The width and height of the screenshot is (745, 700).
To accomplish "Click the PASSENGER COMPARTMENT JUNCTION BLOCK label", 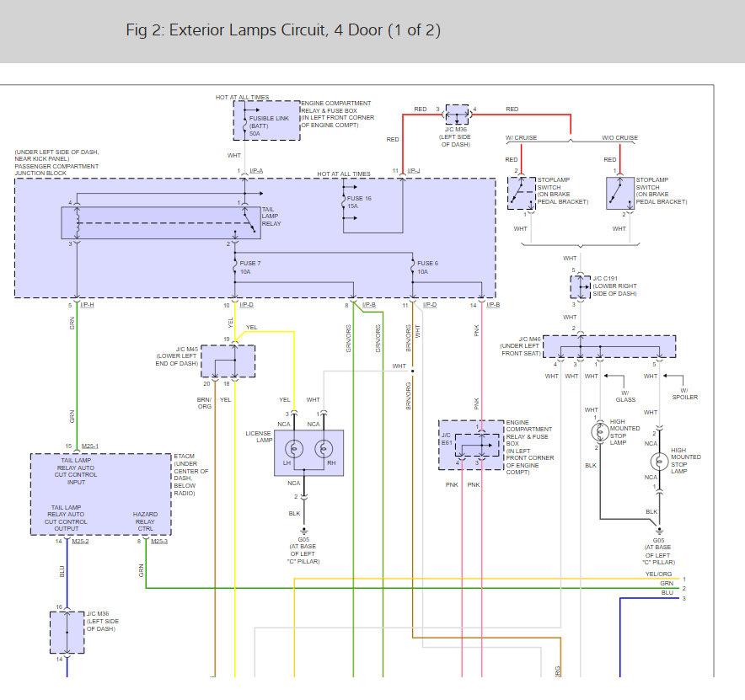I will point(56,170).
